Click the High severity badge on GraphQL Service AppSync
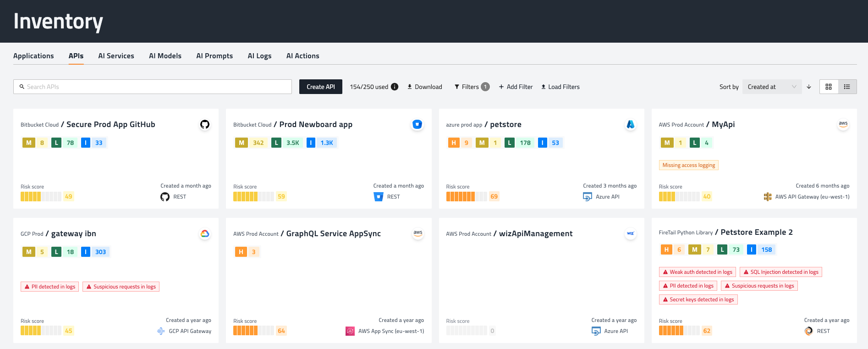This screenshot has width=868, height=349. coord(247,252)
